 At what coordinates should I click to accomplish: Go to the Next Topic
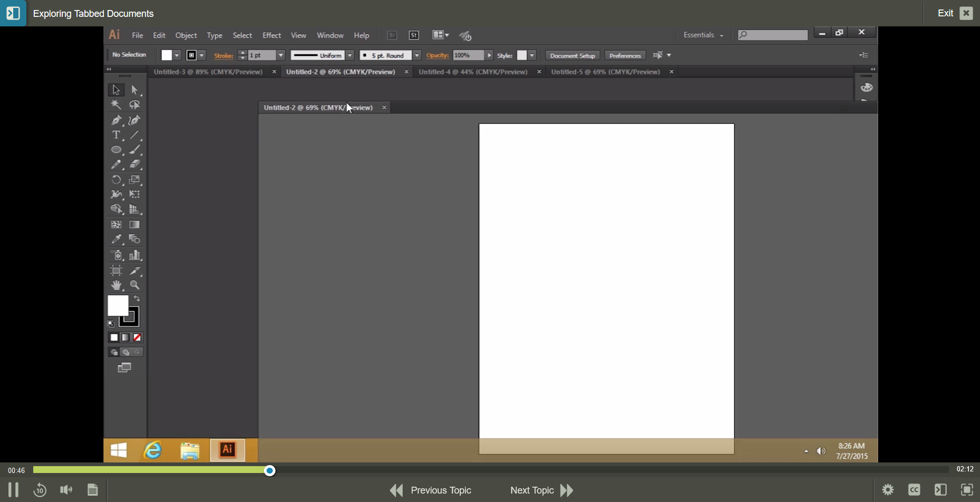532,490
